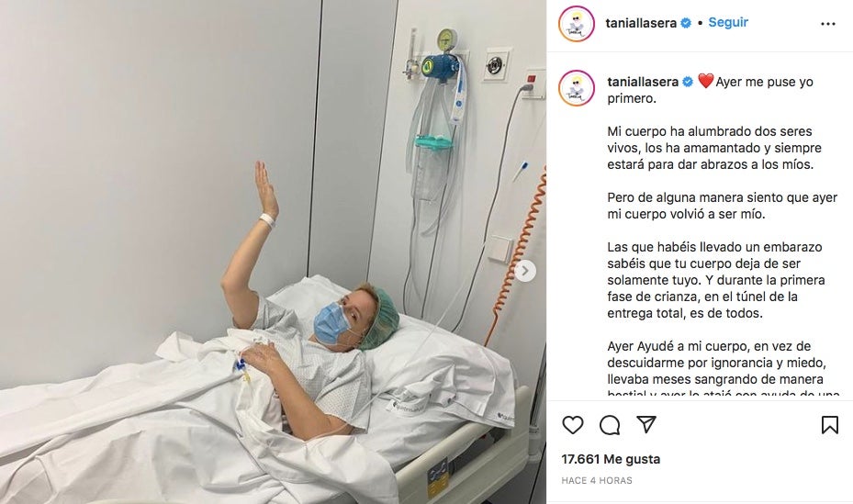Advance to next photo with carousel arrow
Image resolution: width=853 pixels, height=504 pixels.
pyautogui.click(x=525, y=271)
